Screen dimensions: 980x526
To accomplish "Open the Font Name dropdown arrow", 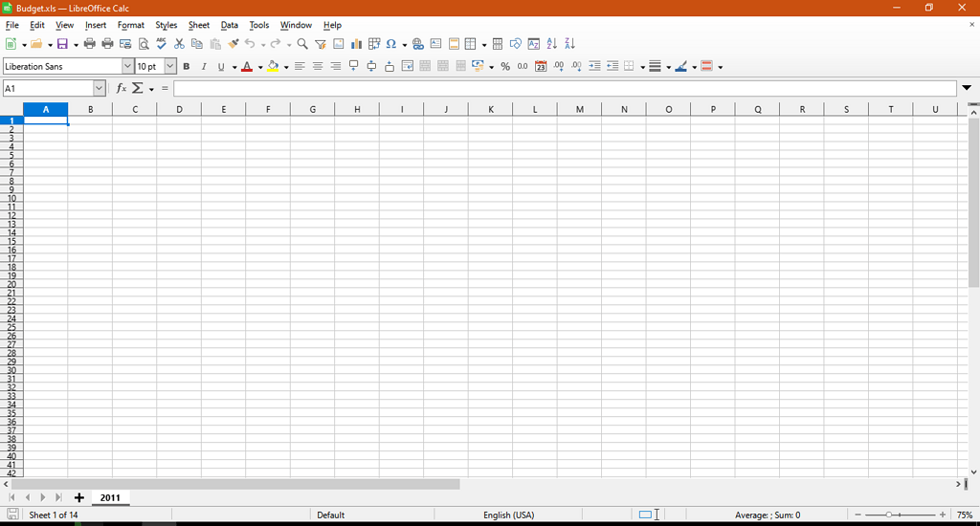I will pyautogui.click(x=127, y=66).
